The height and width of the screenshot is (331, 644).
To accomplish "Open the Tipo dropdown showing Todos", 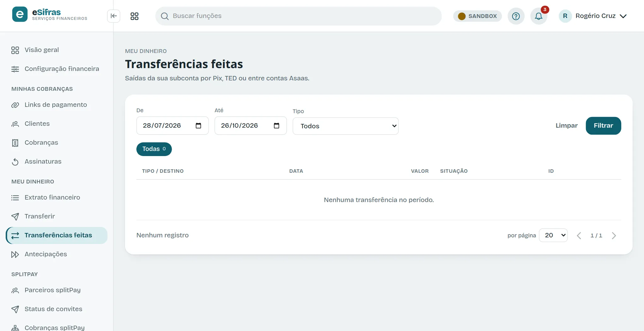I will point(345,126).
